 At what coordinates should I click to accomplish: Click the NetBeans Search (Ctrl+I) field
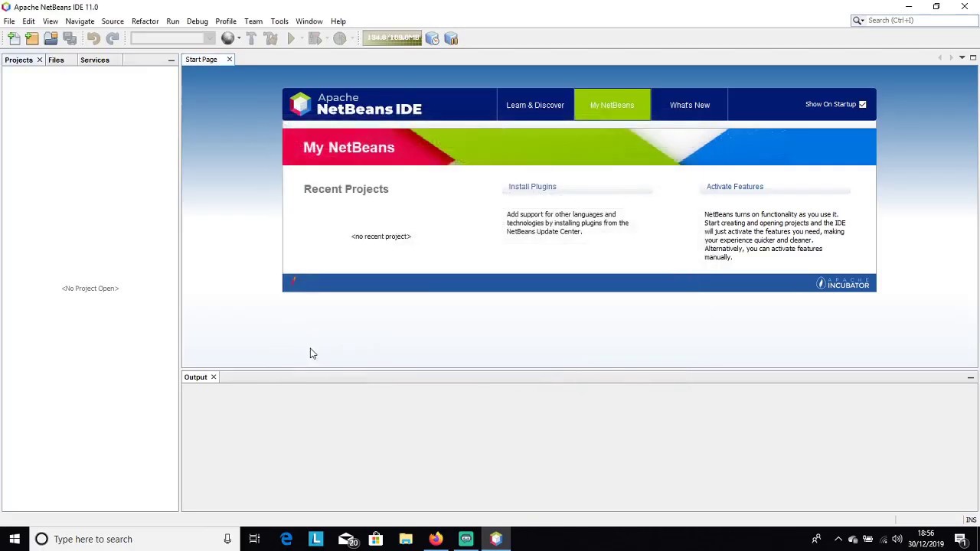[x=914, y=21]
